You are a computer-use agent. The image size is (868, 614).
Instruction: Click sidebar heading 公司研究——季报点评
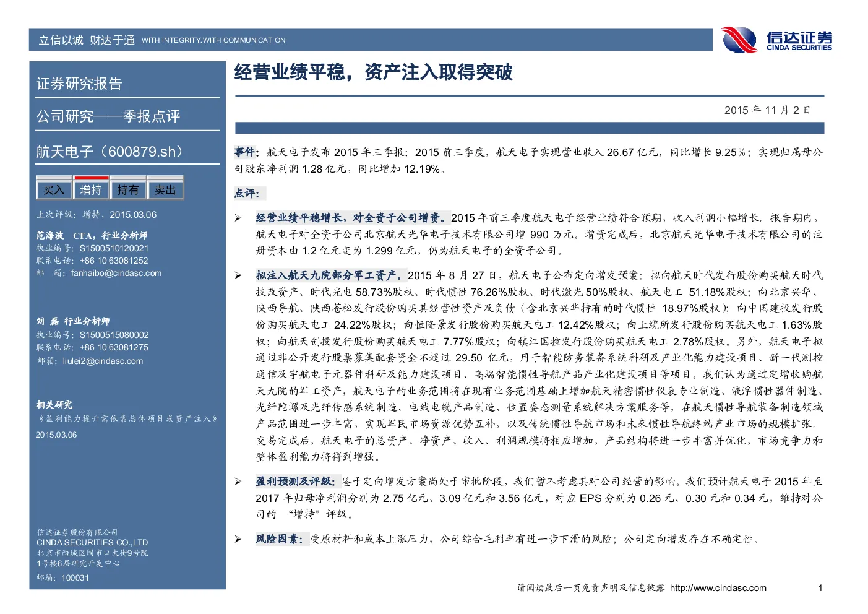tap(108, 116)
